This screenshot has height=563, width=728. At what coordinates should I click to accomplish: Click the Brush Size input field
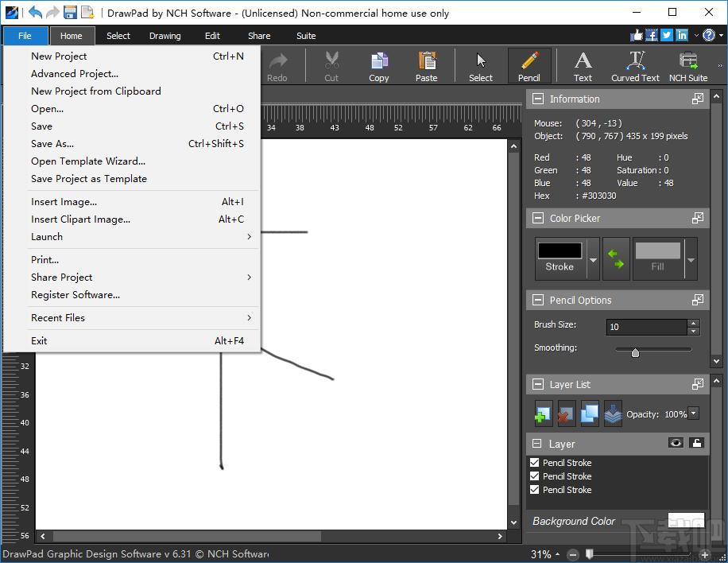[646, 327]
